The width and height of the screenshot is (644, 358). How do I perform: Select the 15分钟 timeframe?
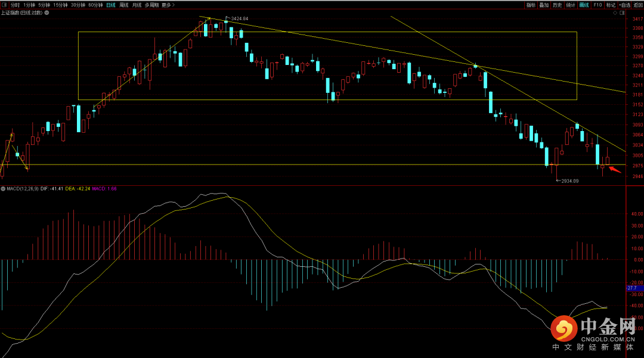(61, 5)
